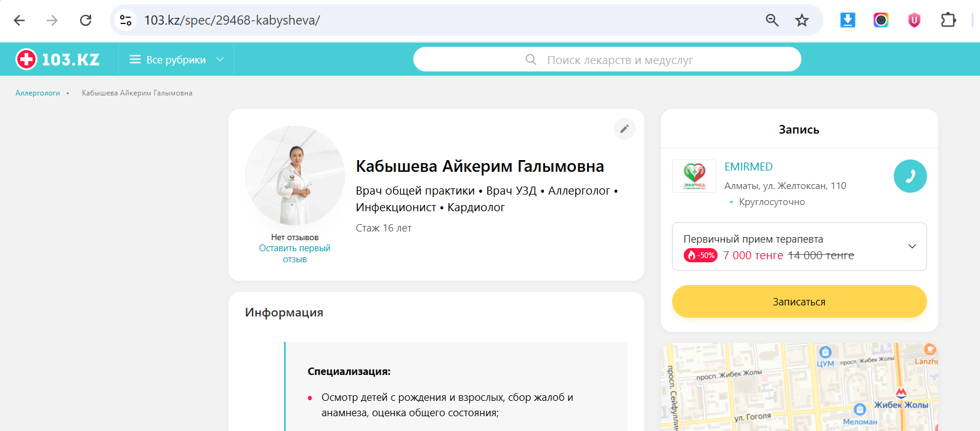Open the doctor's profile photo
The width and height of the screenshot is (980, 431).
pyautogui.click(x=295, y=175)
